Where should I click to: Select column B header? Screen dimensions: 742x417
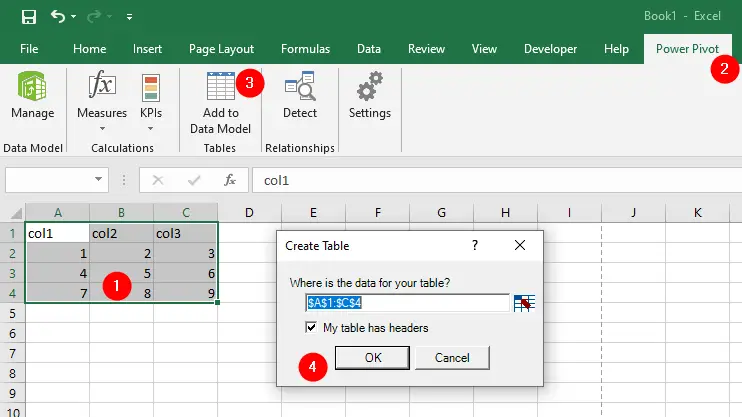click(122, 213)
